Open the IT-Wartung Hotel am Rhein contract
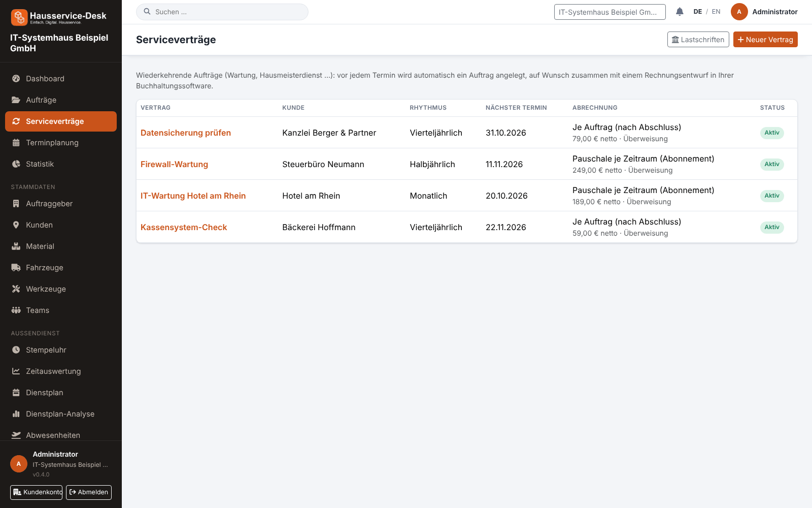This screenshot has width=812, height=508. (x=193, y=196)
